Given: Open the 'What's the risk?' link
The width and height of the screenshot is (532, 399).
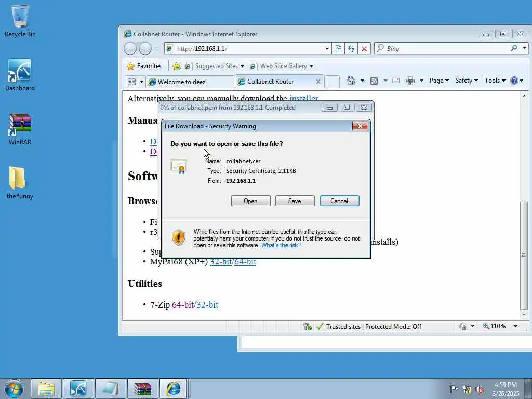Looking at the screenshot, I should coord(281,245).
